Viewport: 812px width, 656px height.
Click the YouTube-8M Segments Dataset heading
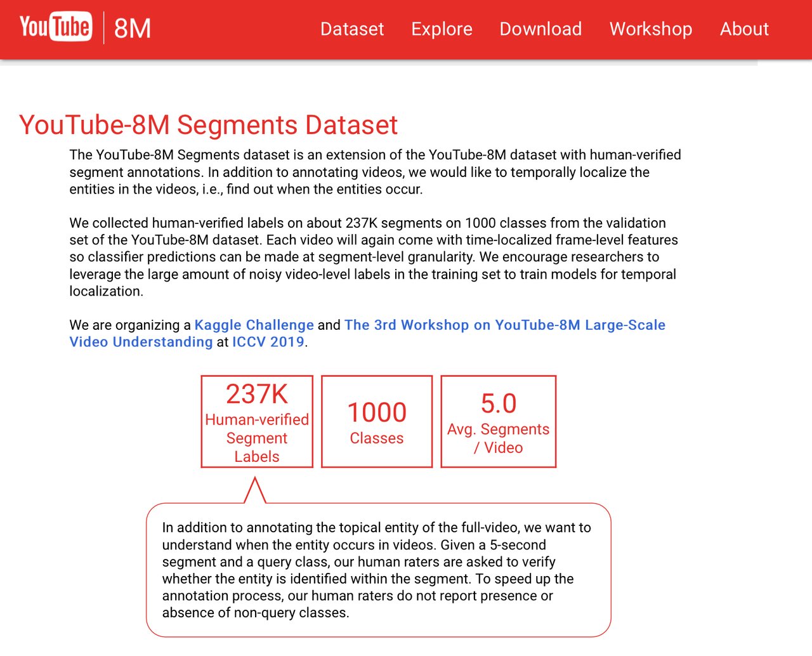click(x=209, y=125)
